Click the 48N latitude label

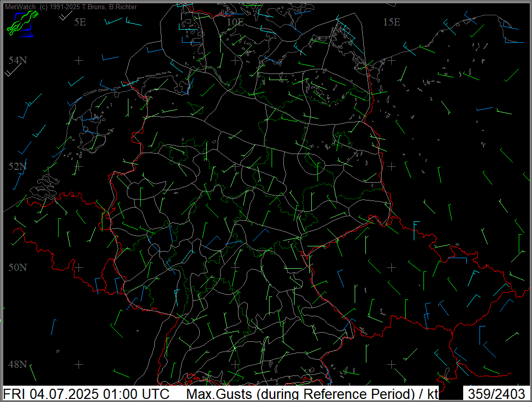pyautogui.click(x=18, y=364)
